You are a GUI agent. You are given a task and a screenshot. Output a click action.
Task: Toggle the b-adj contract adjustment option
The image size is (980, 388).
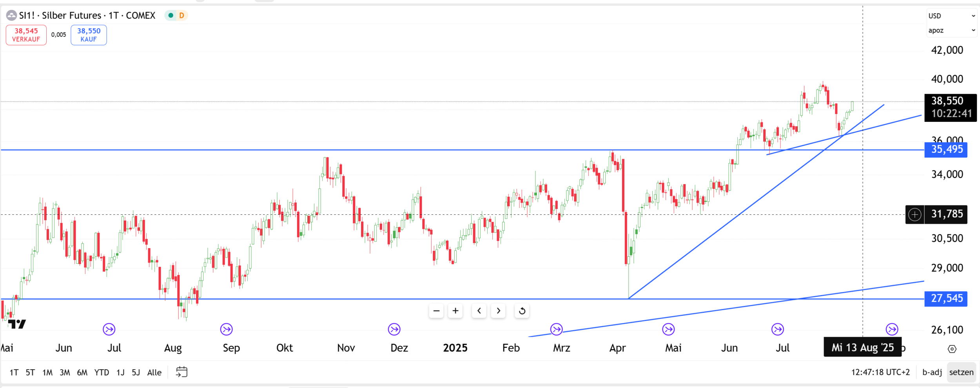tap(932, 372)
